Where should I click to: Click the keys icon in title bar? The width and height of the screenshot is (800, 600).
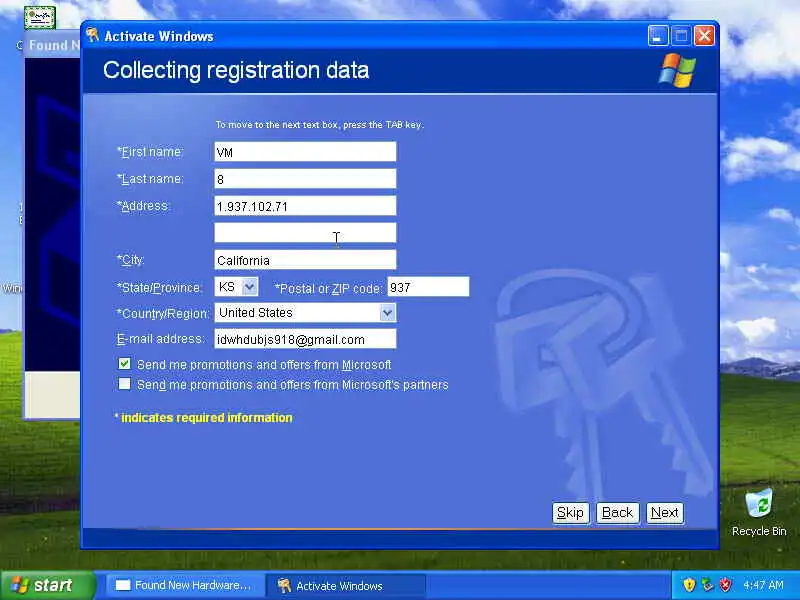coord(92,35)
